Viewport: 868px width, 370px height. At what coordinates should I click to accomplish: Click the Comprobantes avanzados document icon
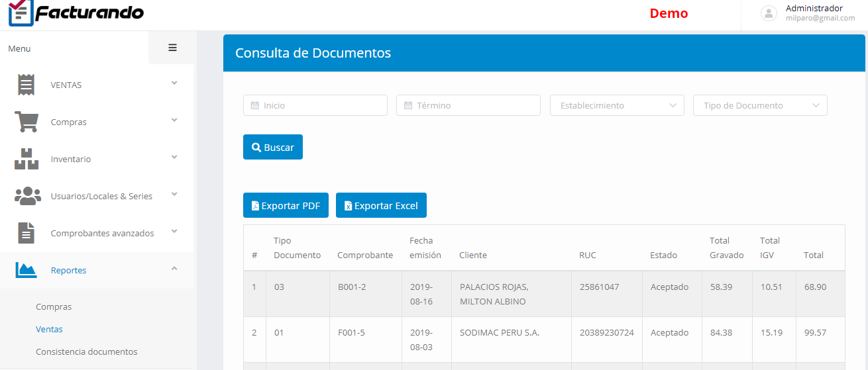(x=27, y=233)
